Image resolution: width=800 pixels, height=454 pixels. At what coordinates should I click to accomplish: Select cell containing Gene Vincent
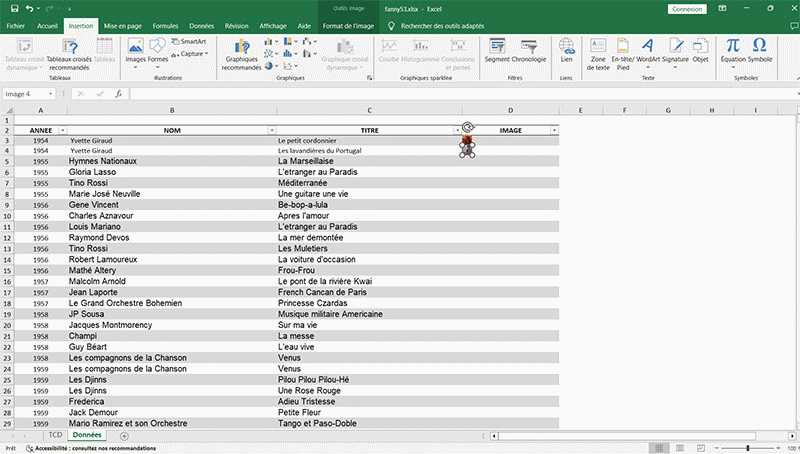click(172, 205)
